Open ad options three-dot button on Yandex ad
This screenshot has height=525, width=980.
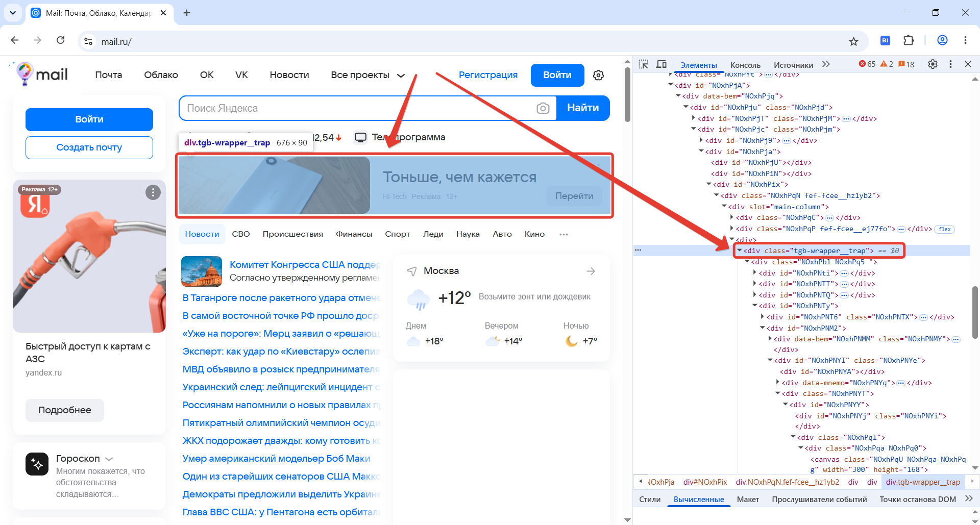(153, 192)
